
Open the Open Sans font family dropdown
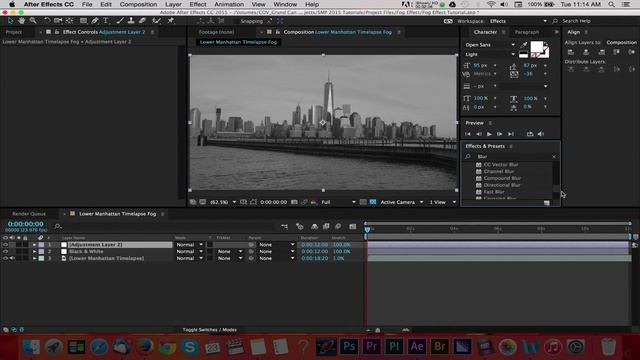(x=490, y=44)
